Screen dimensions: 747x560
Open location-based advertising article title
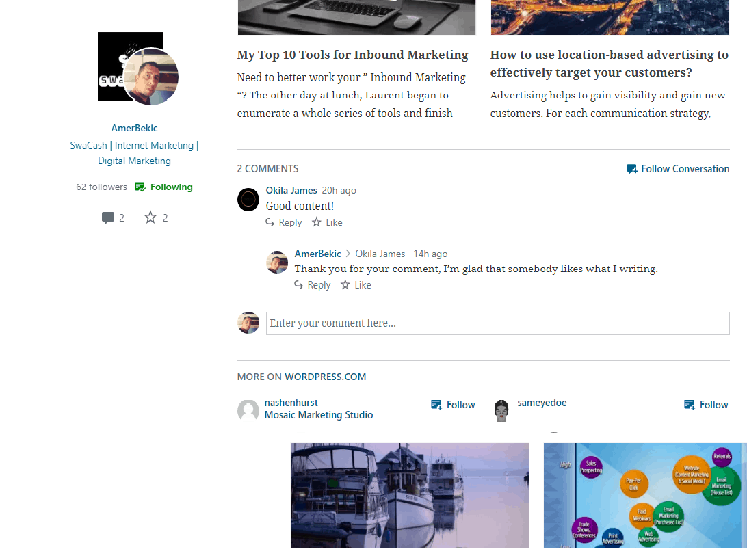click(x=610, y=64)
